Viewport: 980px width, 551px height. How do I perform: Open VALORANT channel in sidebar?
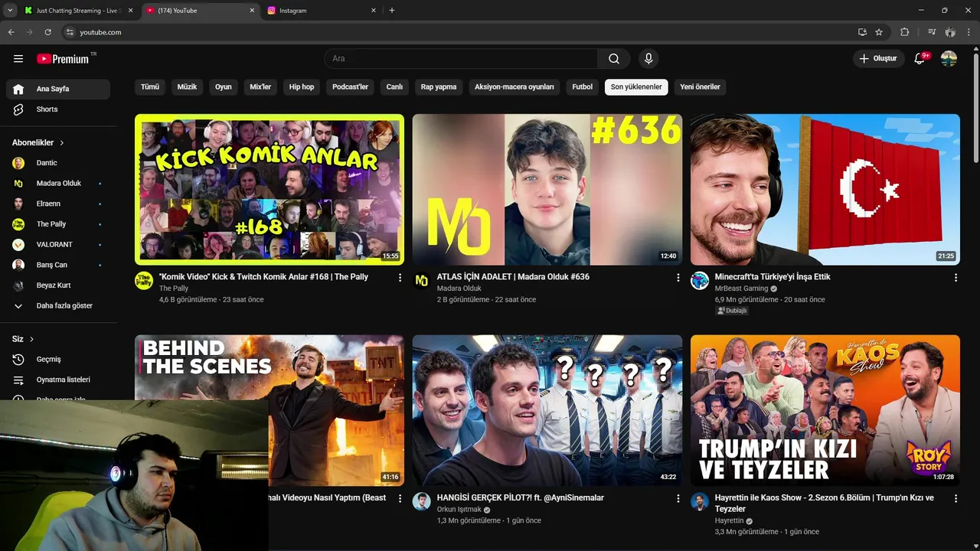pyautogui.click(x=58, y=245)
